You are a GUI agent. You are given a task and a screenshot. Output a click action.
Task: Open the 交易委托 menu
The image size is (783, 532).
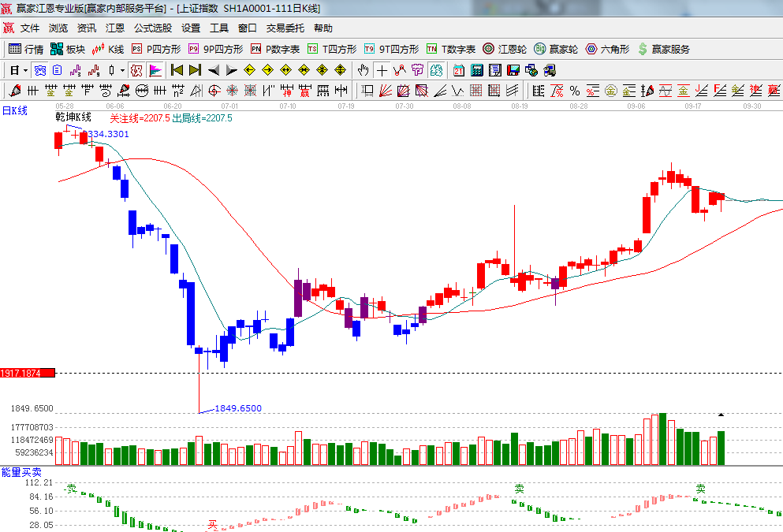[285, 28]
